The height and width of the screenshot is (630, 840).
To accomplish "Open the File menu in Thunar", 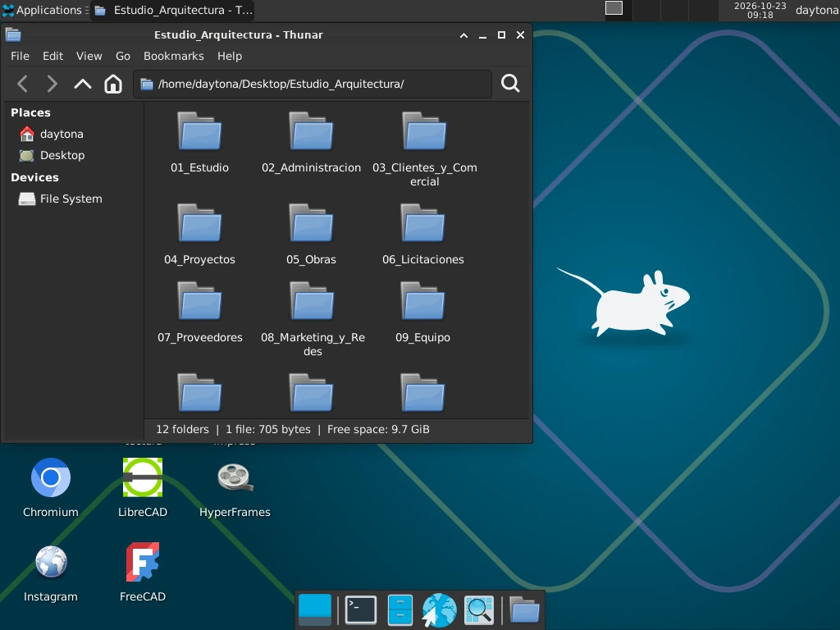I will [x=20, y=57].
